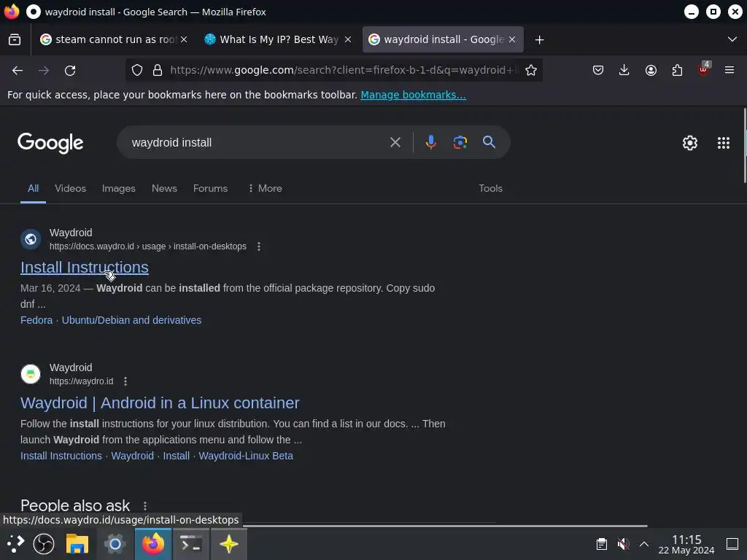Show site security padlock info
Viewport: 747px width, 560px height.
pyautogui.click(x=158, y=71)
